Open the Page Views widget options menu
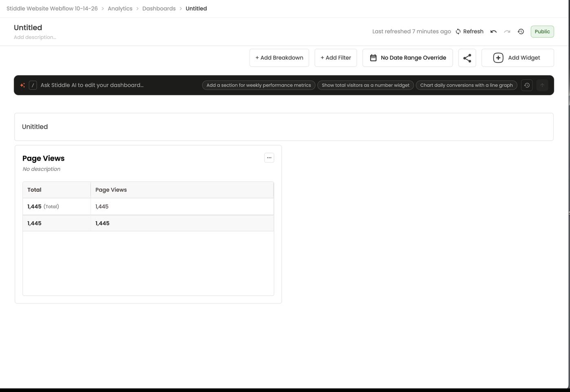570x392 pixels. [x=269, y=158]
